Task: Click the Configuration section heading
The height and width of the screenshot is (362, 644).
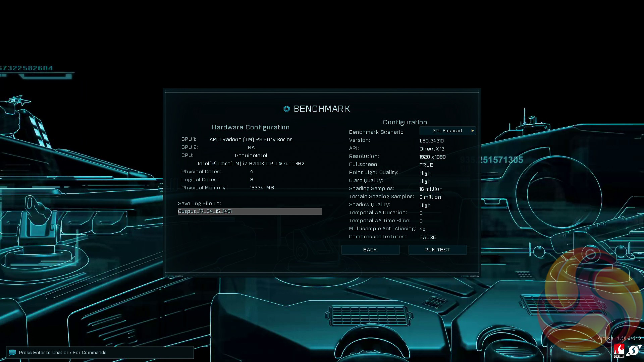Action: pyautogui.click(x=405, y=122)
